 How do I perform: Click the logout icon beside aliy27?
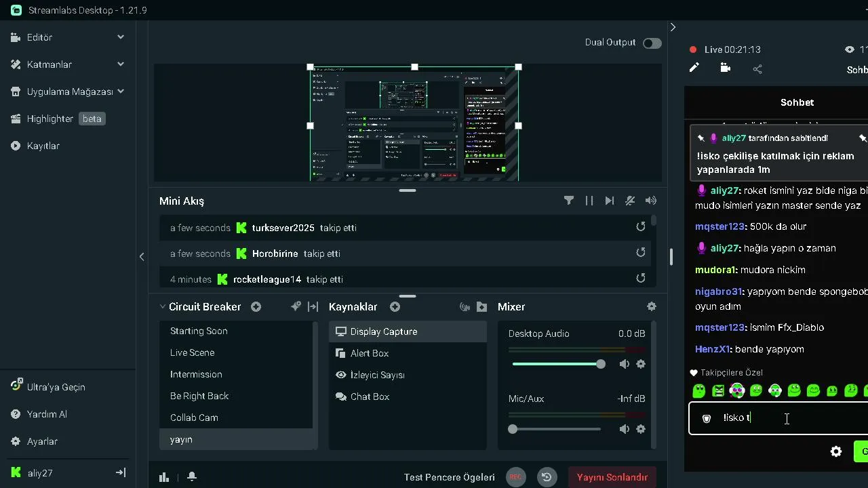click(x=121, y=473)
